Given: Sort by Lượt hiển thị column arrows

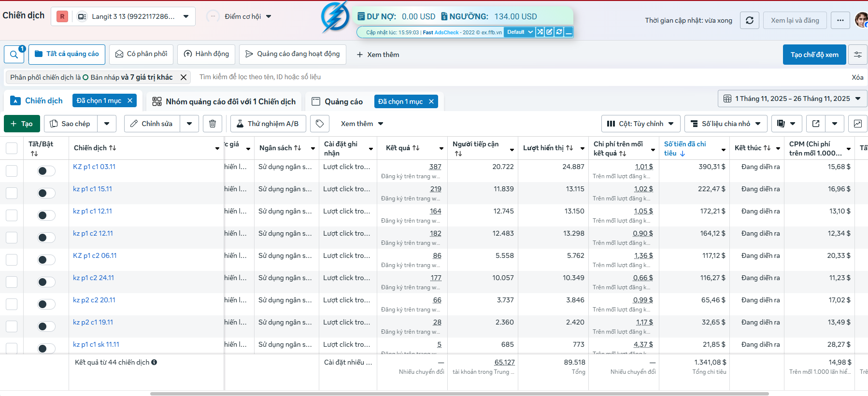Looking at the screenshot, I should tap(569, 148).
